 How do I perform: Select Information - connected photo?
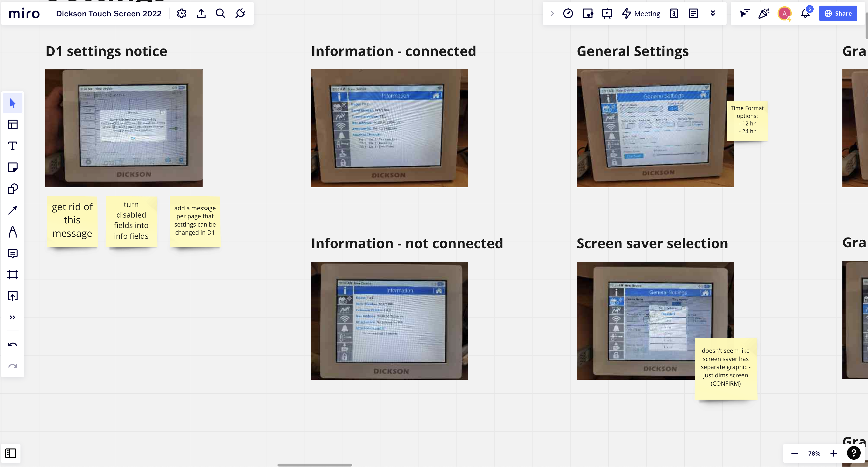point(390,128)
